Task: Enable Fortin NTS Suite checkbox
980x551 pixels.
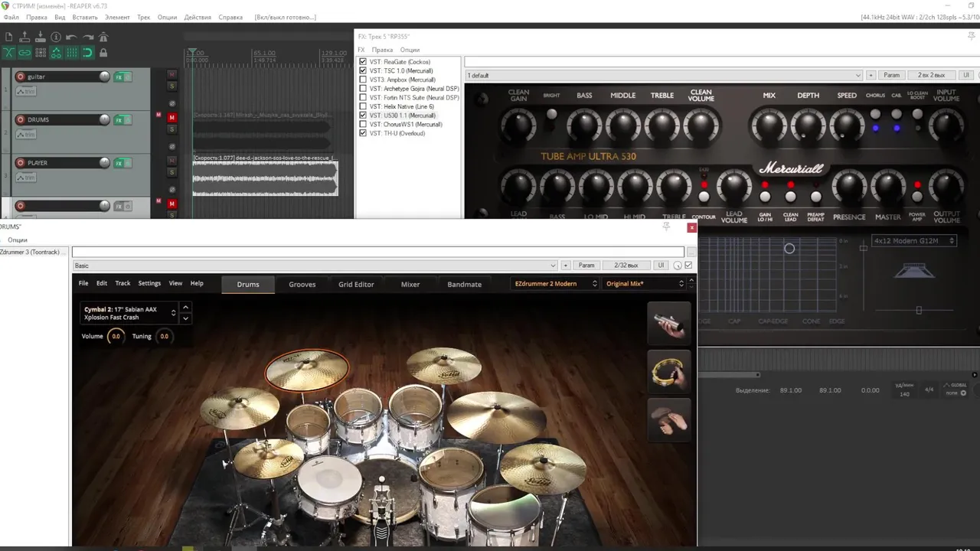Action: coord(363,97)
